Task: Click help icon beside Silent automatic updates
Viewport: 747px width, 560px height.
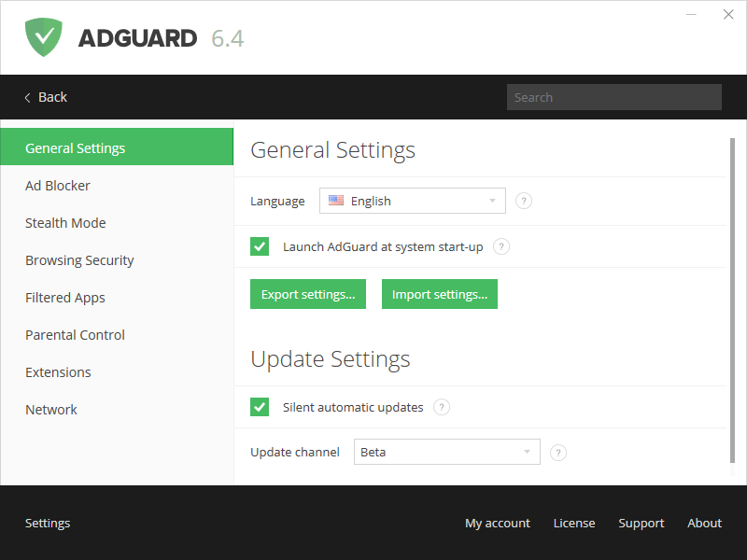Action: (442, 407)
